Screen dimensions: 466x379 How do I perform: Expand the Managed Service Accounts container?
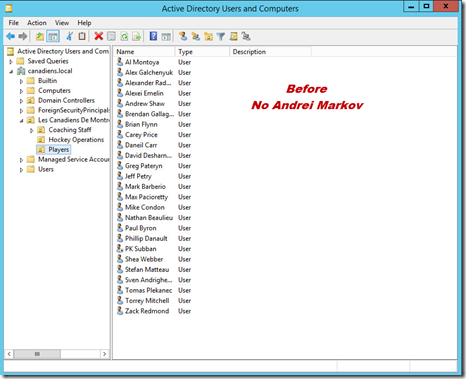(x=21, y=160)
